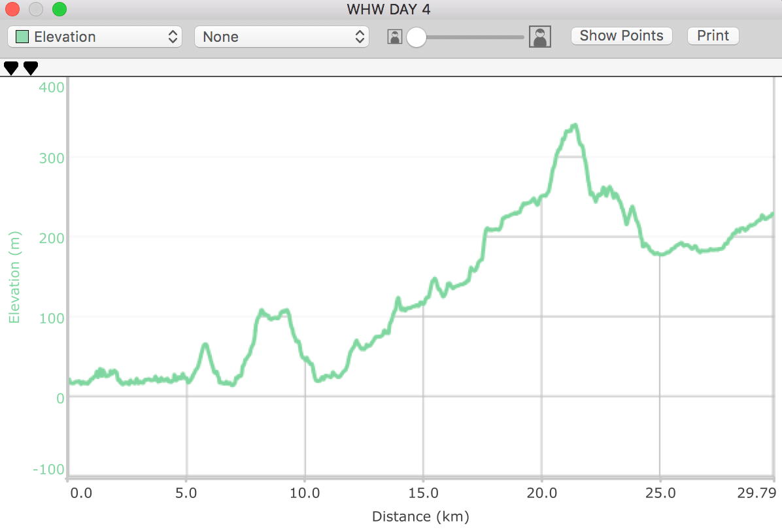Click the smoothing slider's round handle
782x532 pixels.
tap(416, 37)
